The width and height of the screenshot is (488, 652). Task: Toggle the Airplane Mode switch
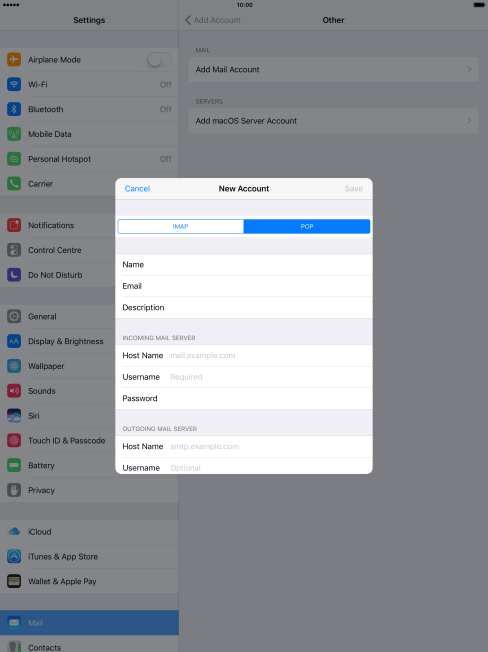point(159,60)
